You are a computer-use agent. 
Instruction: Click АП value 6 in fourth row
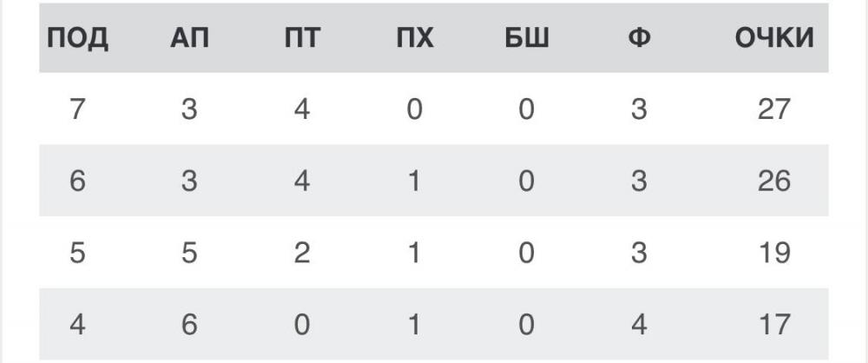(189, 324)
